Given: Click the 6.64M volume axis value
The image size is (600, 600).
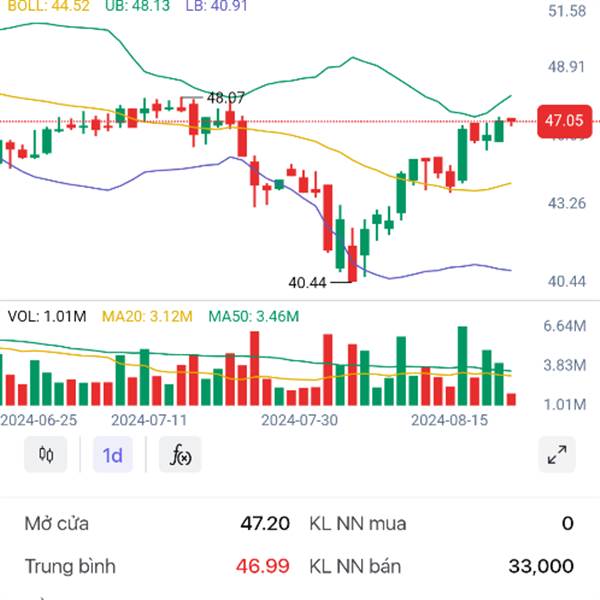Looking at the screenshot, I should point(565,326).
